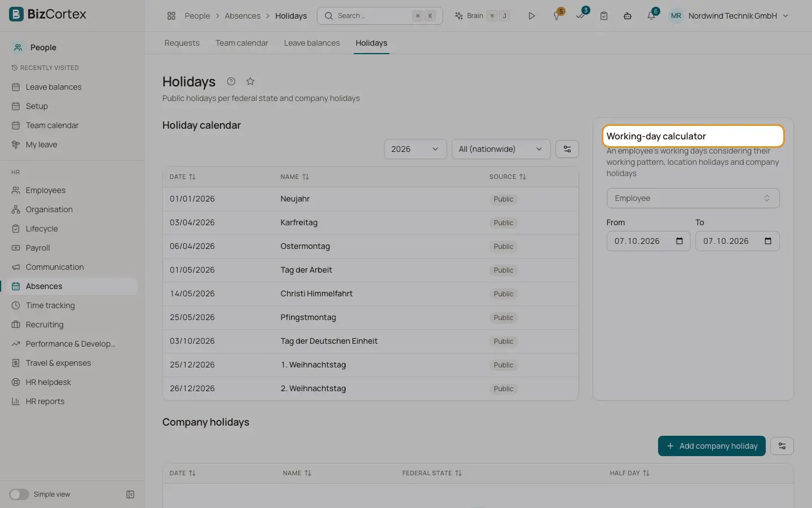Click the From date field 07.10.2026
Screen dimensions: 812x508
click(x=648, y=241)
